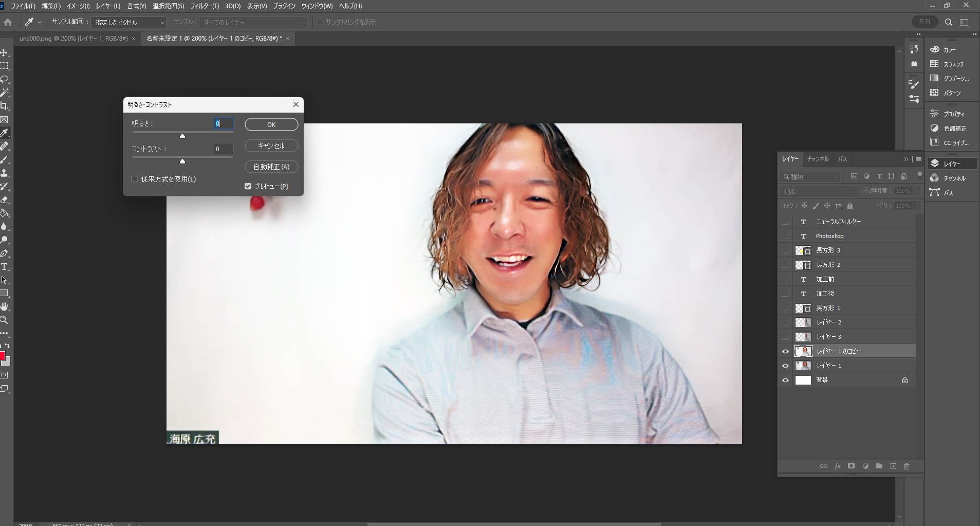The height and width of the screenshot is (526, 980).
Task: Click the キャンセル button
Action: pyautogui.click(x=271, y=146)
